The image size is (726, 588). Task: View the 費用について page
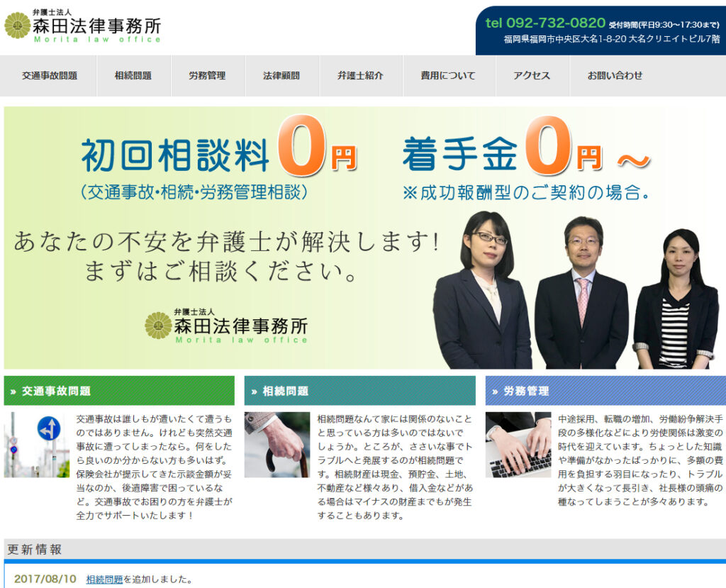[x=448, y=76]
